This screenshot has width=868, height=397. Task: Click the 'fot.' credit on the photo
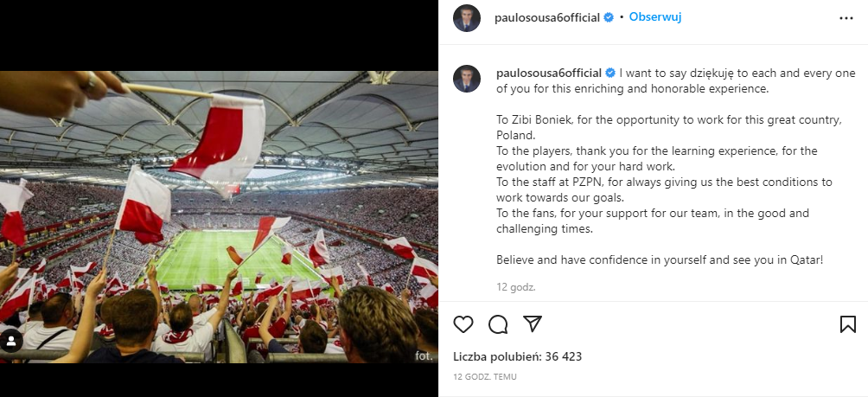click(424, 355)
